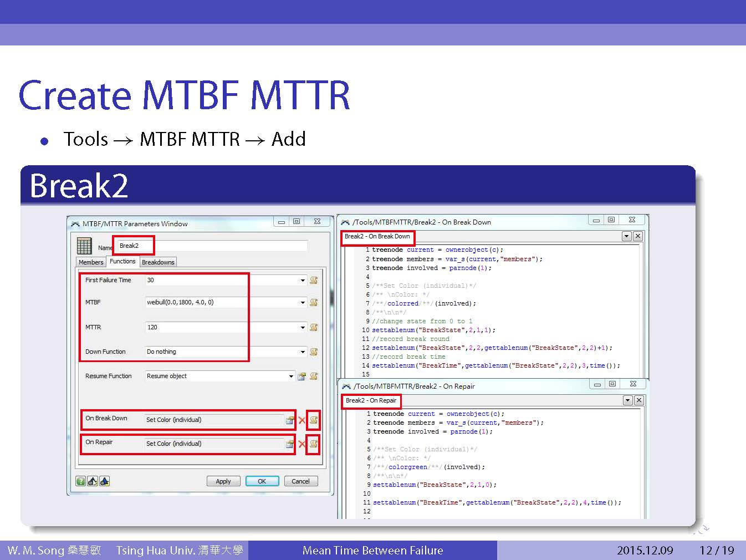Open dropdown arrow in On Break Down editor tab bar
Image resolution: width=746 pixels, height=560 pixels.
(x=626, y=236)
